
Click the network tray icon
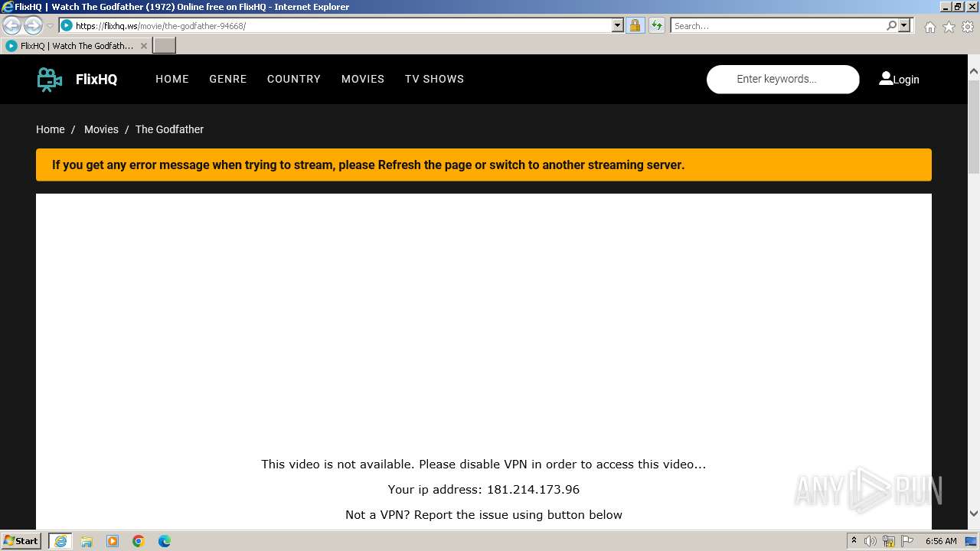(x=889, y=541)
